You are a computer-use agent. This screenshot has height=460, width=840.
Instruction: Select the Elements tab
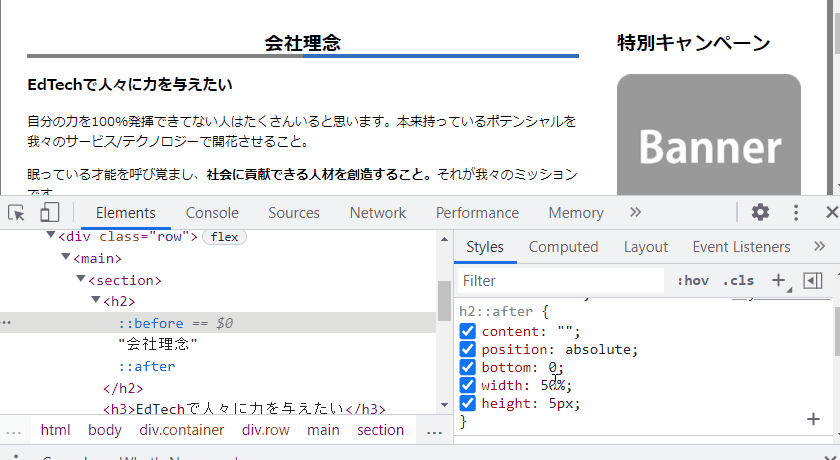126,213
